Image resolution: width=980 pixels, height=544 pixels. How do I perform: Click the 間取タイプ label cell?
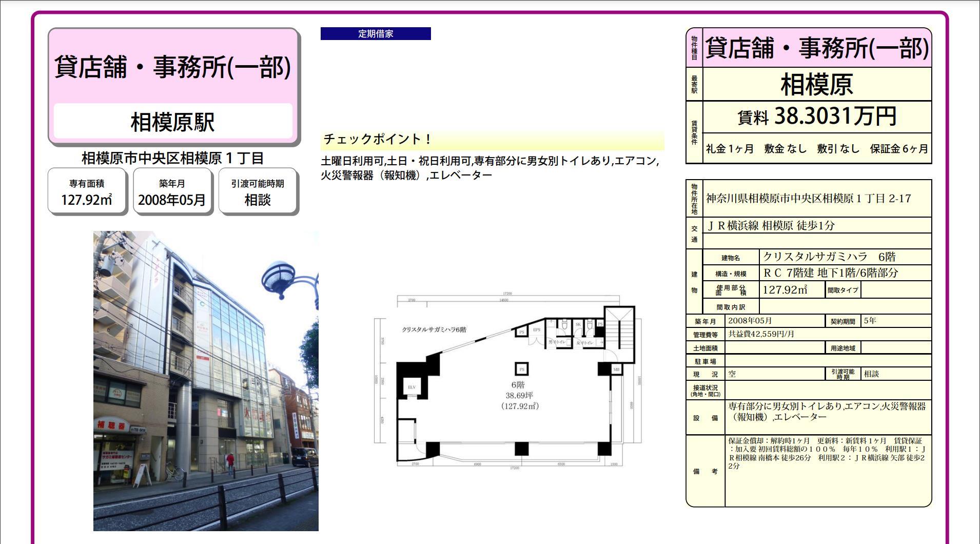point(843,290)
